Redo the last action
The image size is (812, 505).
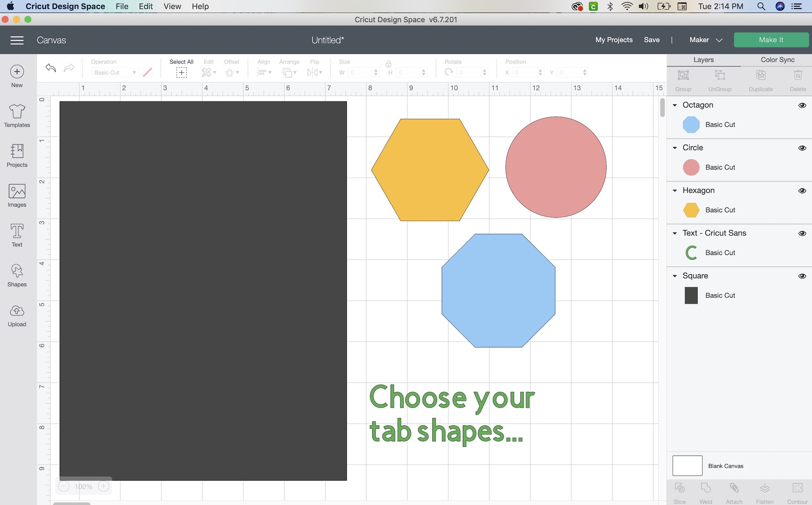[69, 68]
